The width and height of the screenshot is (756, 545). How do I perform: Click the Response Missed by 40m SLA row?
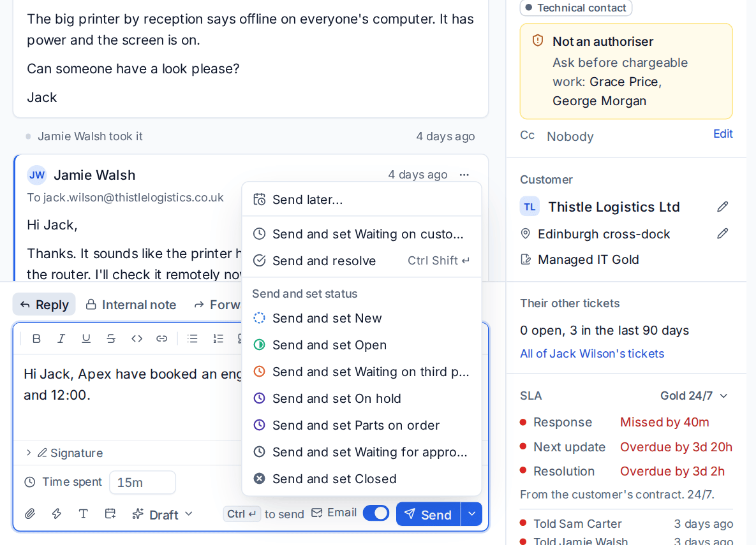pos(626,422)
